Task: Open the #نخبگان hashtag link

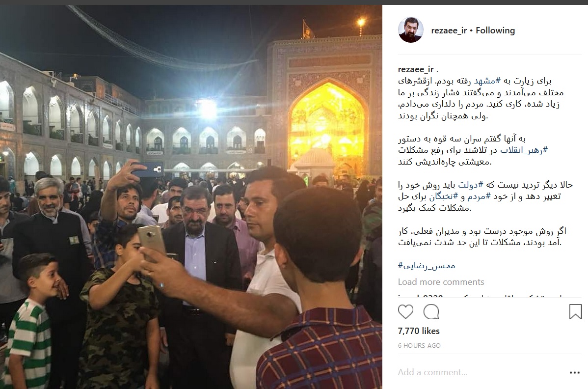Action: 444,196
